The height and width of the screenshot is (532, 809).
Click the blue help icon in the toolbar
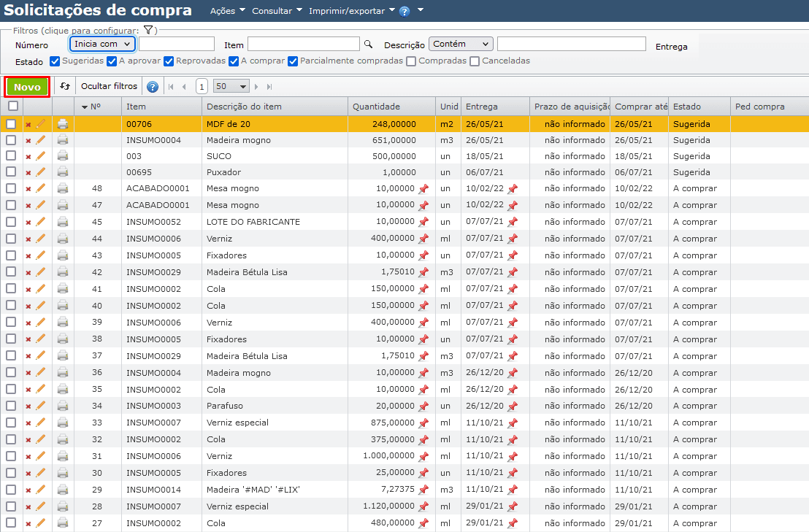point(153,87)
